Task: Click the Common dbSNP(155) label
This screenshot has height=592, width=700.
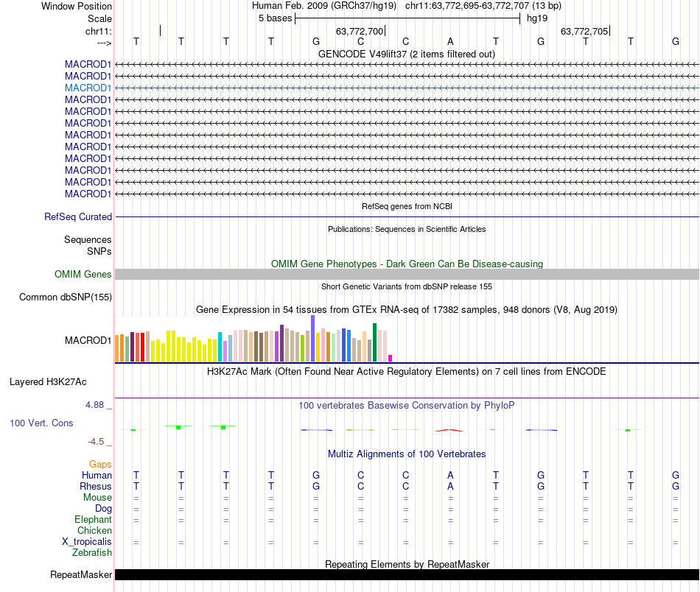Action: 66,297
